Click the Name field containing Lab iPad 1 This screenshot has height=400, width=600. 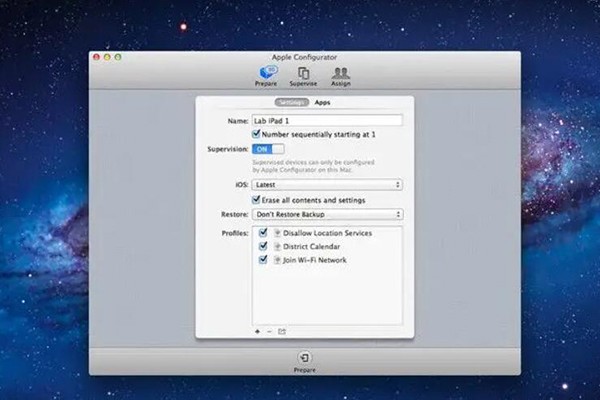(x=327, y=121)
